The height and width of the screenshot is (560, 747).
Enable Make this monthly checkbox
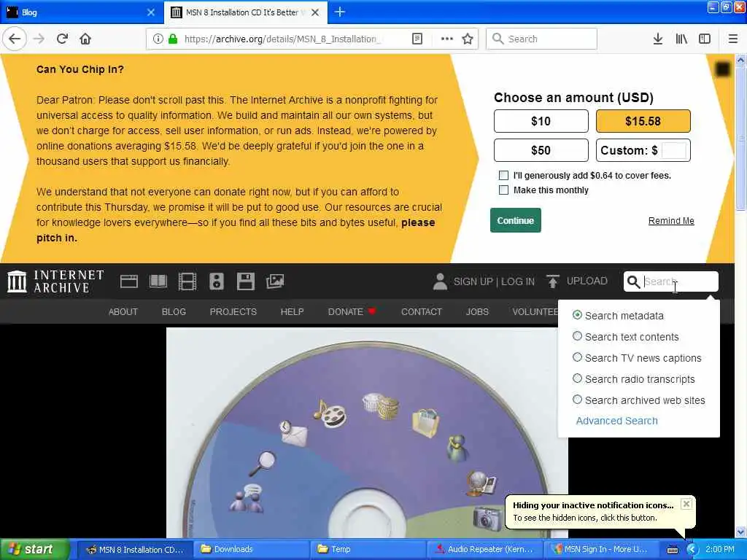(x=503, y=190)
